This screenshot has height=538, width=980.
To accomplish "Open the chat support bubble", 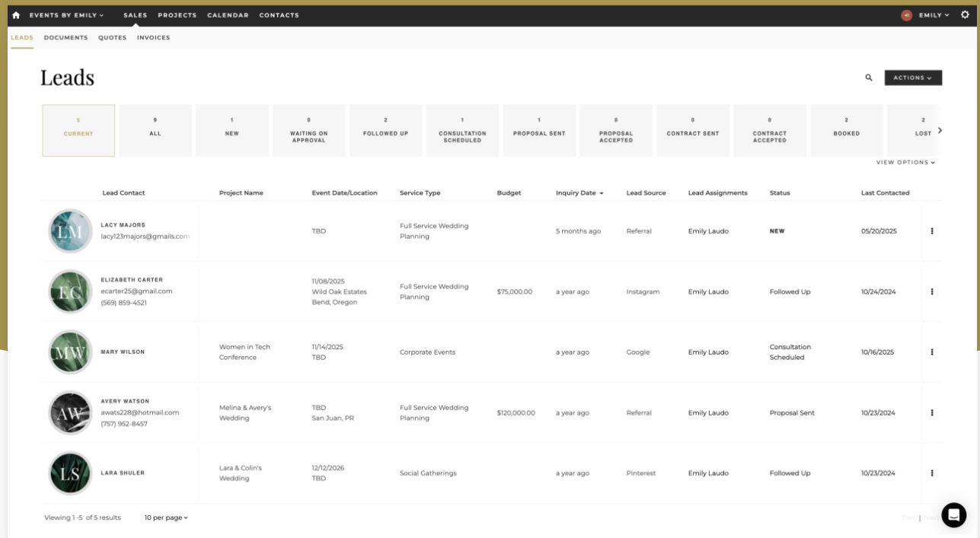I will pyautogui.click(x=953, y=515).
